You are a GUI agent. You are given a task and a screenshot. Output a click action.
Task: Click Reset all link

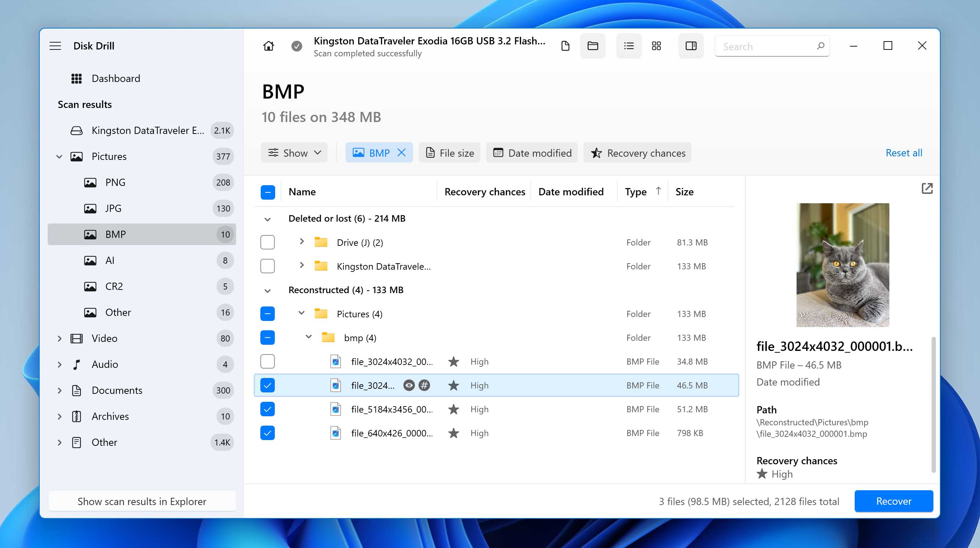pyautogui.click(x=903, y=152)
